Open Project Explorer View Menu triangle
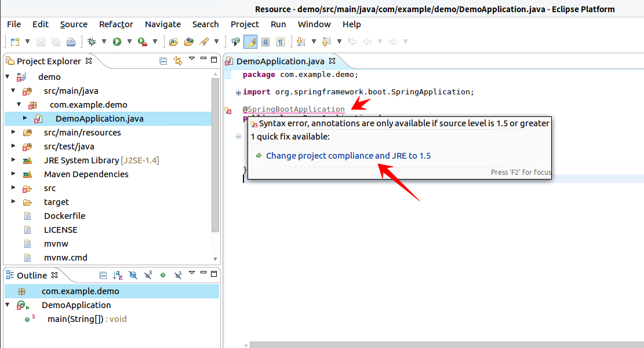Image resolution: width=644 pixels, height=348 pixels. 192,58
